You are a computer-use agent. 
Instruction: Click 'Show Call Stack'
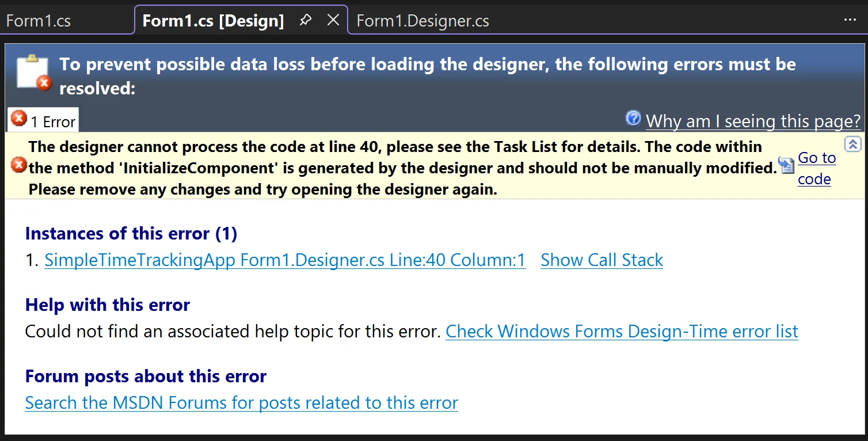(601, 260)
